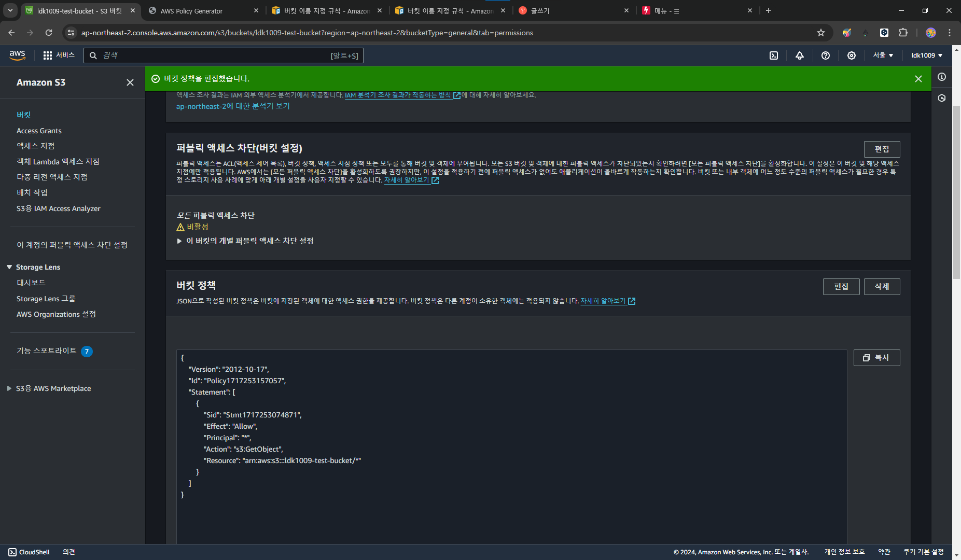
Task: Open the info panel icon on right edge
Action: (942, 77)
